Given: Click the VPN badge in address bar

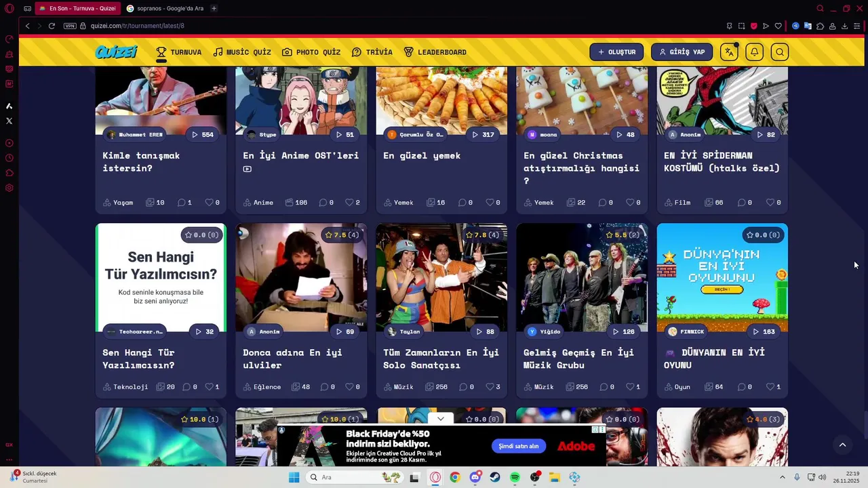Looking at the screenshot, I should click(x=70, y=26).
